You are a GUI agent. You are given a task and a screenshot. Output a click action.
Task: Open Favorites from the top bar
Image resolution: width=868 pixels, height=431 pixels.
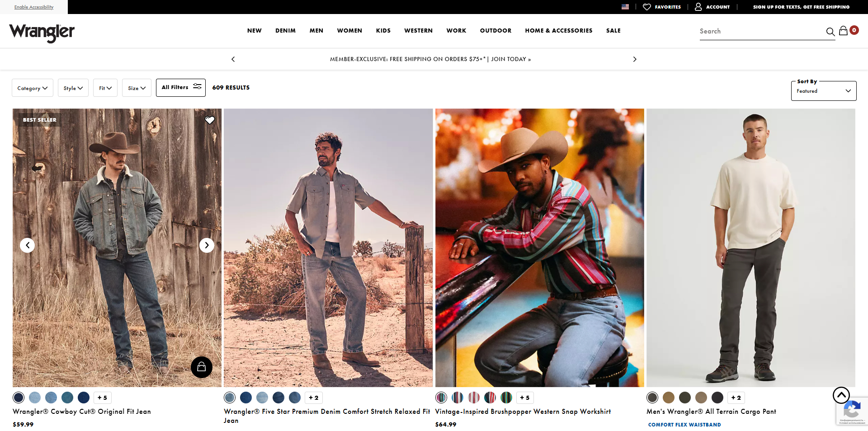click(662, 7)
